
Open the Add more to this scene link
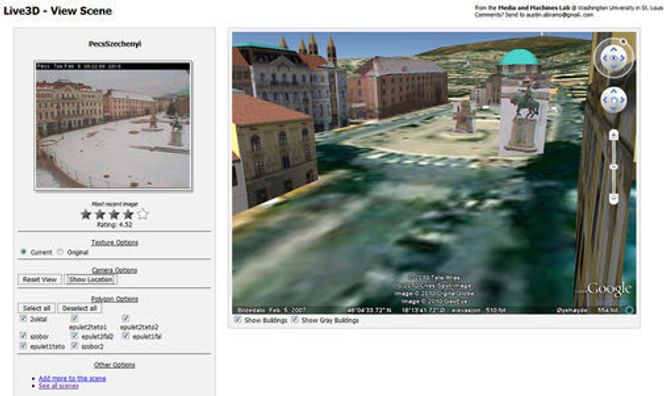coord(72,378)
